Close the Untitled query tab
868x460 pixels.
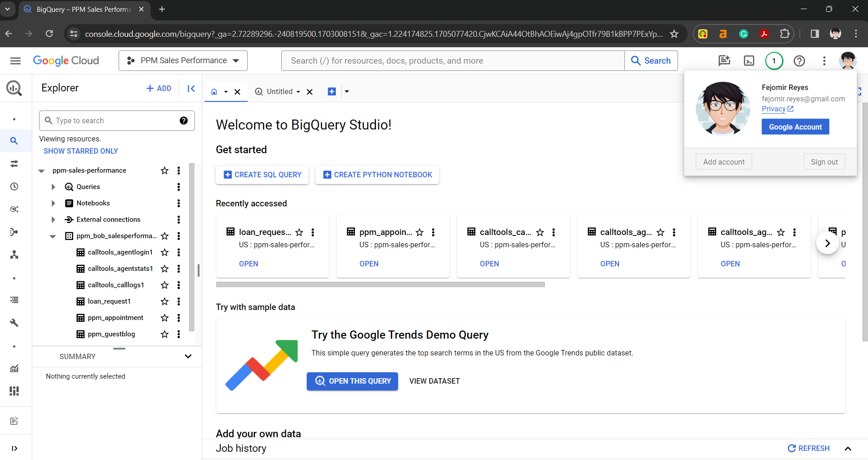(309, 92)
